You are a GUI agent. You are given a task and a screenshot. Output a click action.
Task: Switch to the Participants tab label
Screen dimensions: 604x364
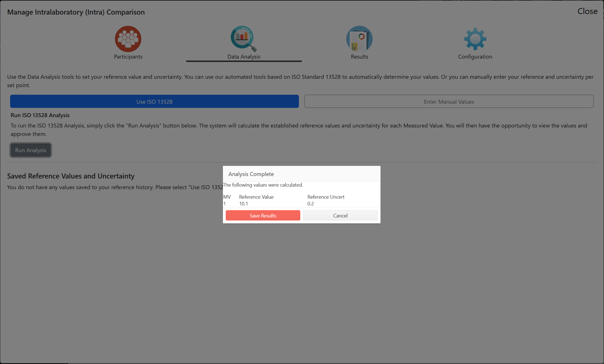pos(128,57)
